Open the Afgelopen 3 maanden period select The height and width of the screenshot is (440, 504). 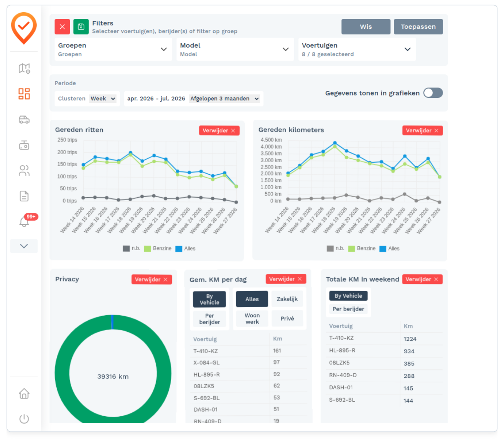pyautogui.click(x=225, y=99)
